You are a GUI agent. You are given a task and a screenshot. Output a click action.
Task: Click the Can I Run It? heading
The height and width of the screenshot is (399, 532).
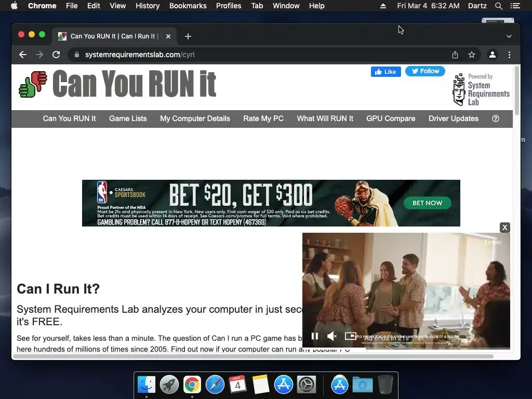pyautogui.click(x=58, y=289)
